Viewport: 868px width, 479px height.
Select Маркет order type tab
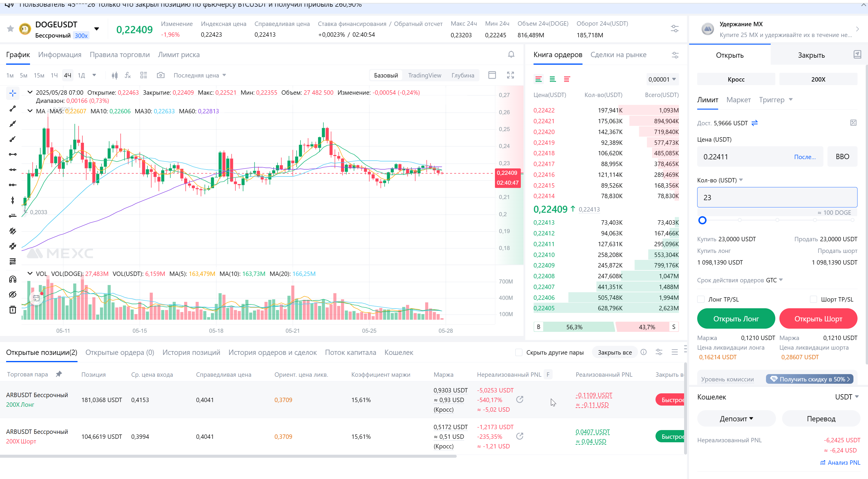[738, 100]
